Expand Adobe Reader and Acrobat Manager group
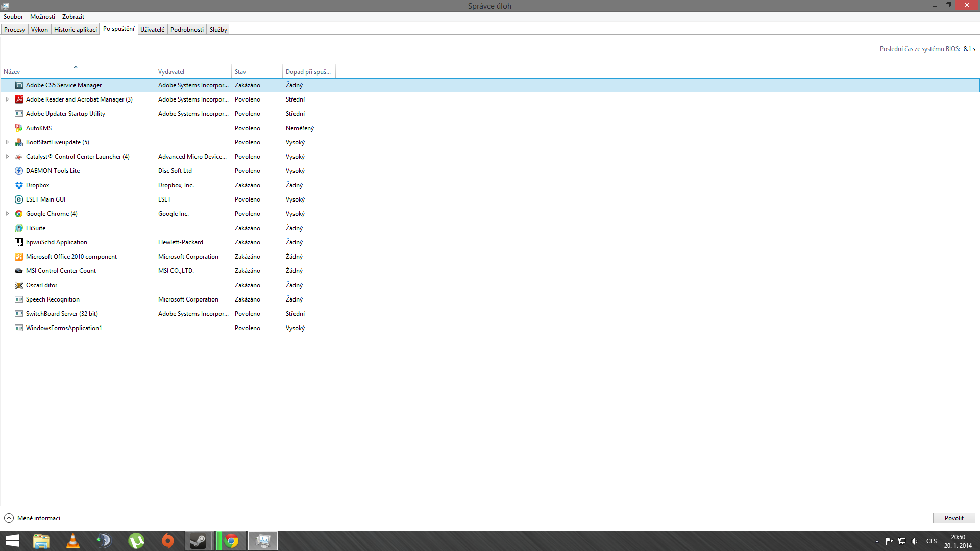The width and height of the screenshot is (980, 551). [7, 99]
